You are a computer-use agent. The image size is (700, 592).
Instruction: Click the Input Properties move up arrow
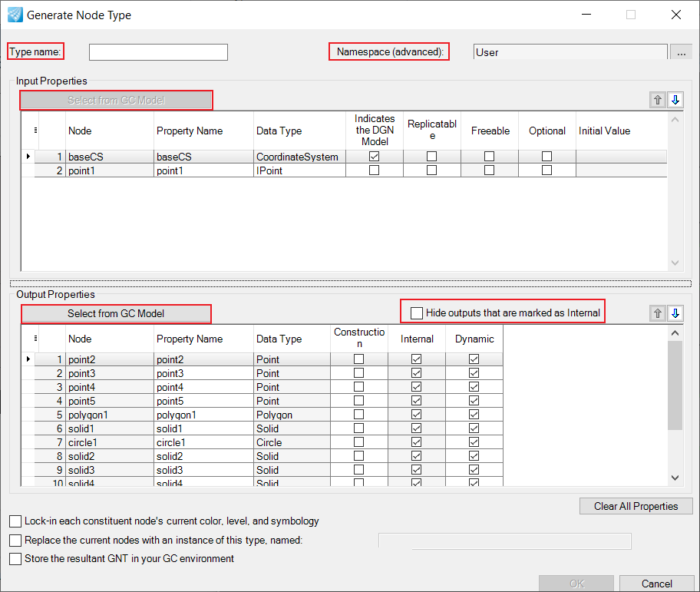click(x=658, y=100)
